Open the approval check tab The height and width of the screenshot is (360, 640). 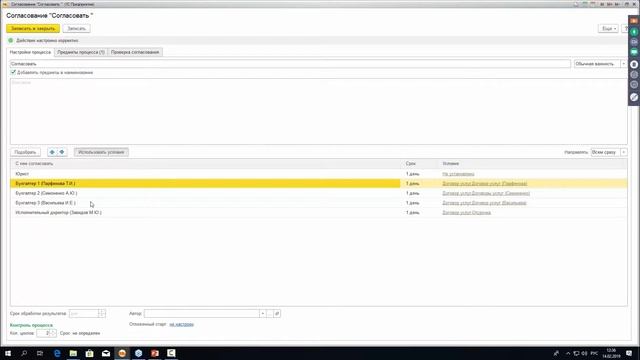(135, 52)
